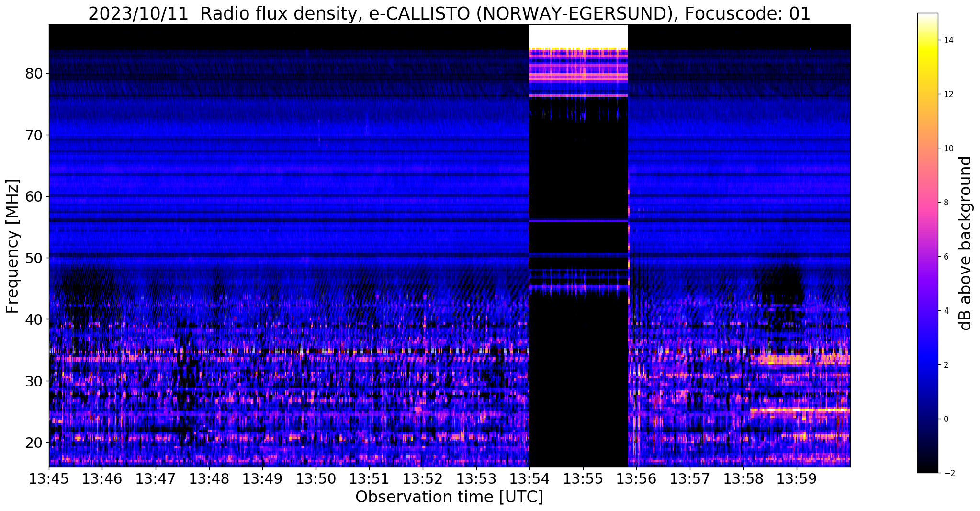The image size is (980, 511).
Task: Click the 13:56 time tick label
Action: pos(636,479)
